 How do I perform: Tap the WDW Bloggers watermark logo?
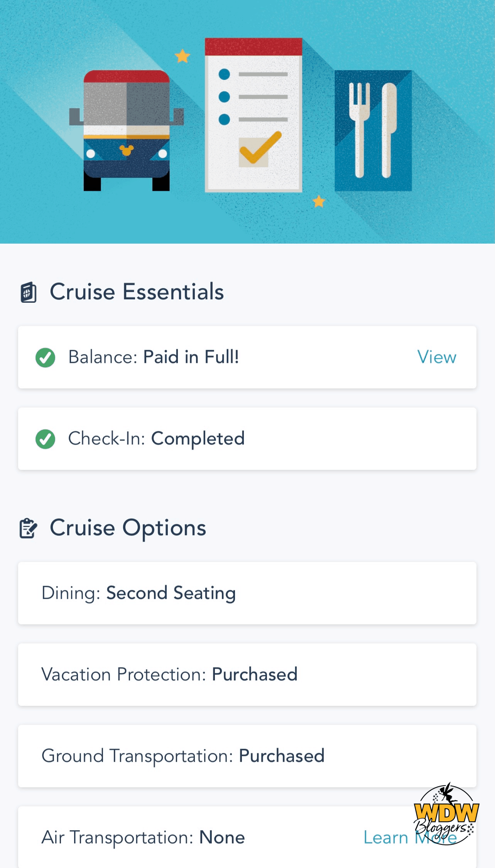(446, 814)
